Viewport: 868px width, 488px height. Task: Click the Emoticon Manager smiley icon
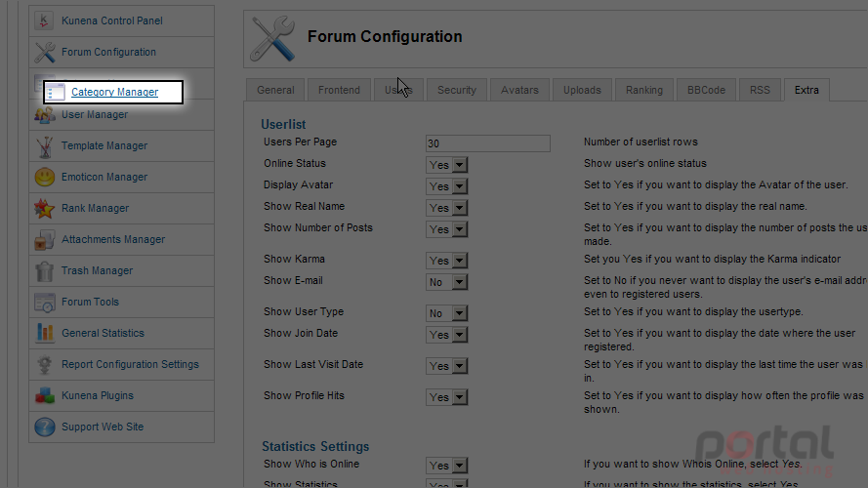[44, 177]
